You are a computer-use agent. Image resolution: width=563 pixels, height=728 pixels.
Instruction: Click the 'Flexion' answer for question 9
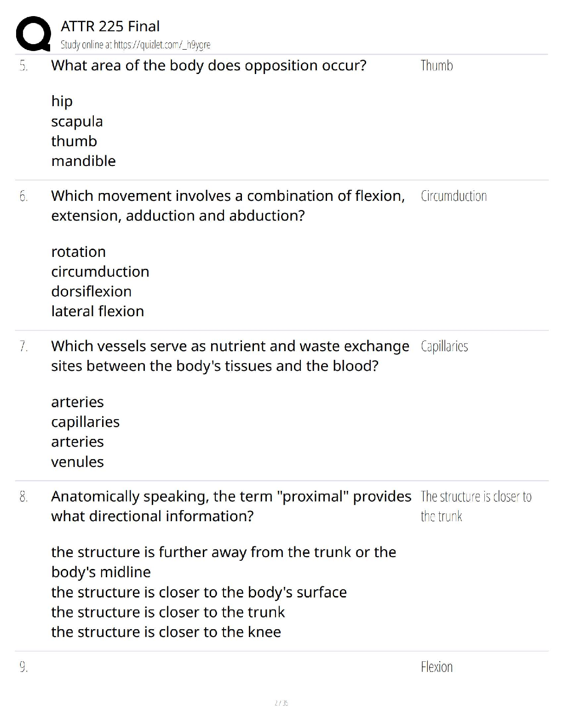tap(437, 667)
